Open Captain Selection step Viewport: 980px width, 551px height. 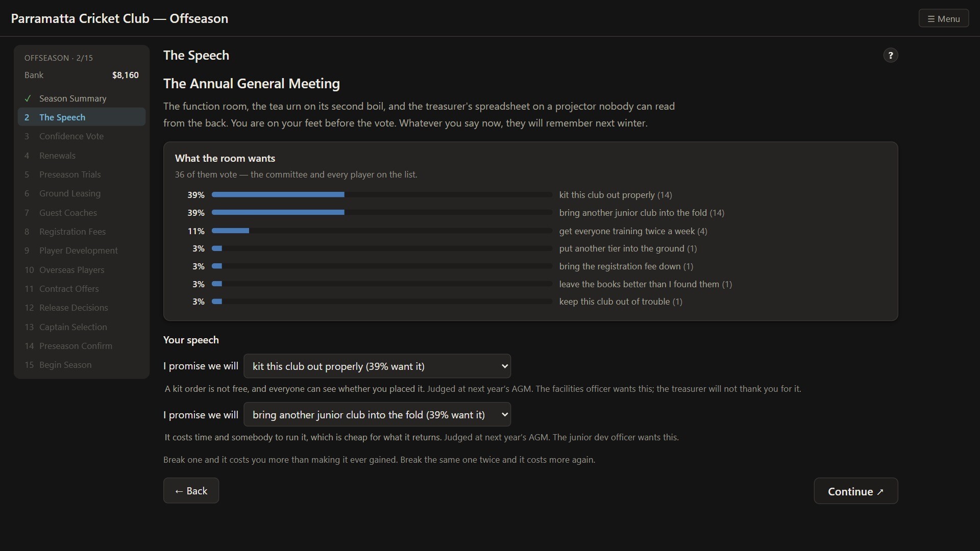tap(82, 327)
